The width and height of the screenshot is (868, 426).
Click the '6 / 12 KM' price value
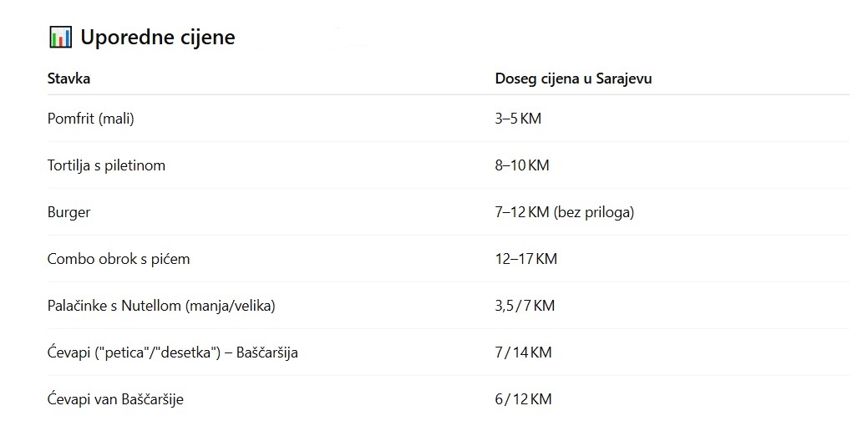pyautogui.click(x=523, y=399)
